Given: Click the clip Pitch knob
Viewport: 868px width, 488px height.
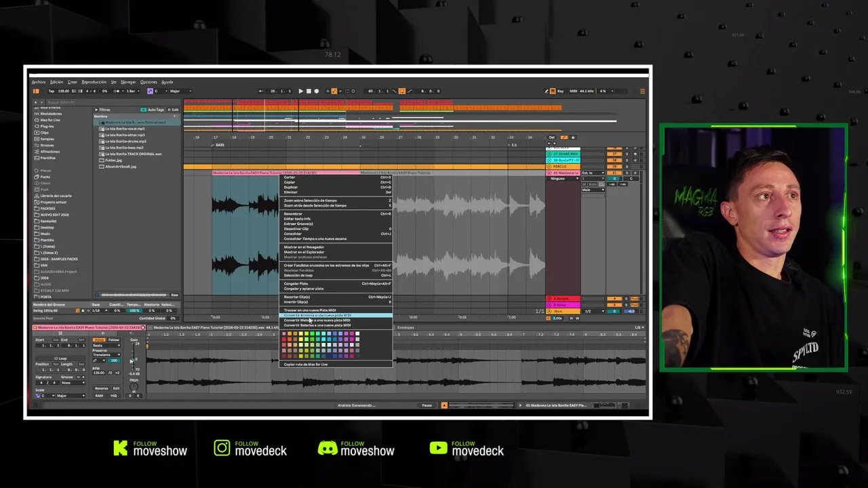Looking at the screenshot, I should [134, 386].
